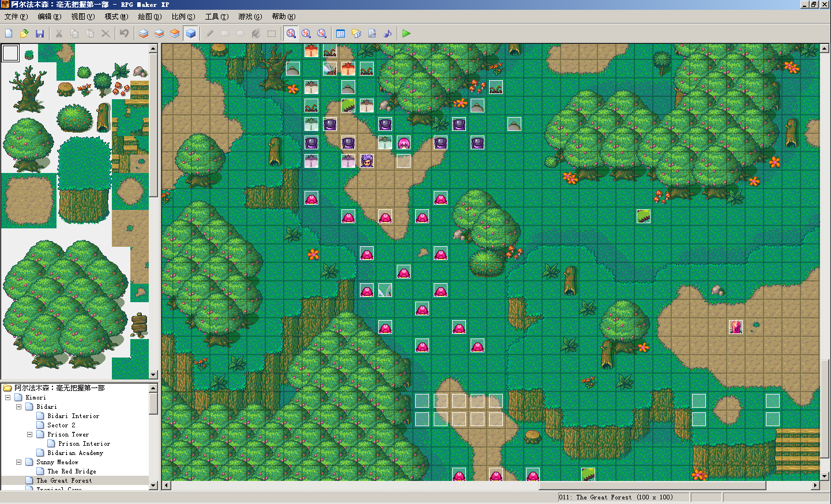The width and height of the screenshot is (831, 504).
Task: Select map layer 2 icon
Action: (159, 33)
